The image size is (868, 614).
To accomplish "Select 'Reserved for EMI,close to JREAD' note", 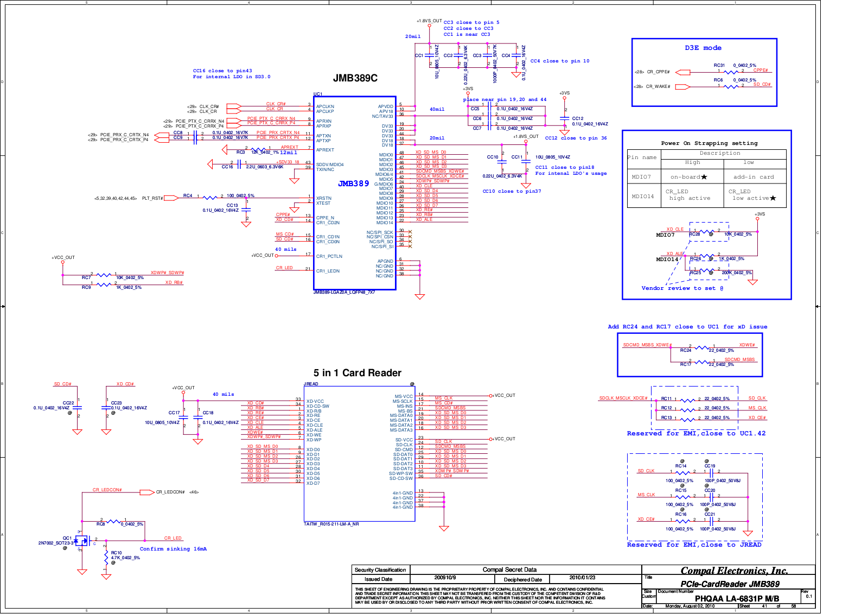I will pyautogui.click(x=694, y=545).
